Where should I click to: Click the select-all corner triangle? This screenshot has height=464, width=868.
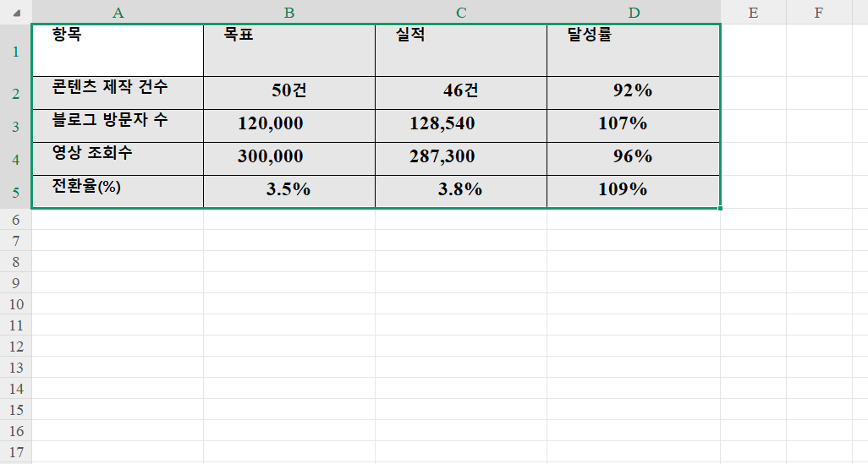[17, 14]
